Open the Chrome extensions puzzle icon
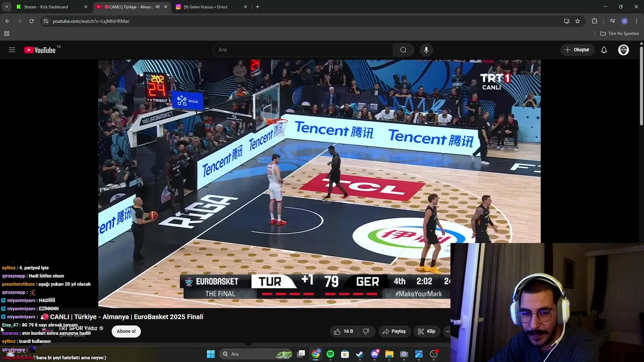 pos(595,21)
